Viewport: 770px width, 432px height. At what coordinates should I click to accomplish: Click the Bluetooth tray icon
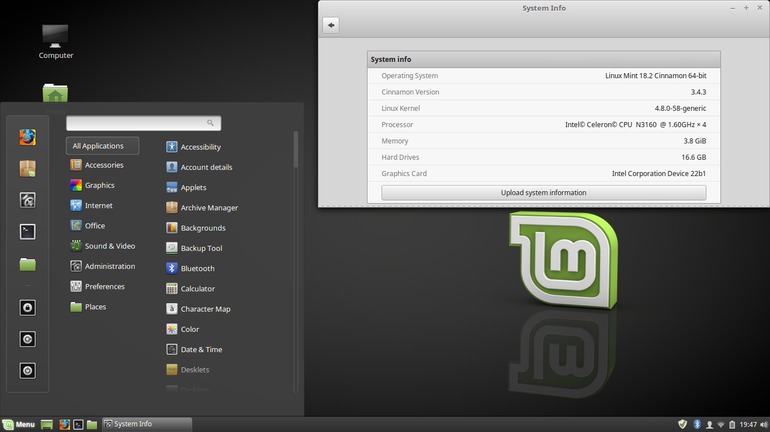tap(697, 424)
